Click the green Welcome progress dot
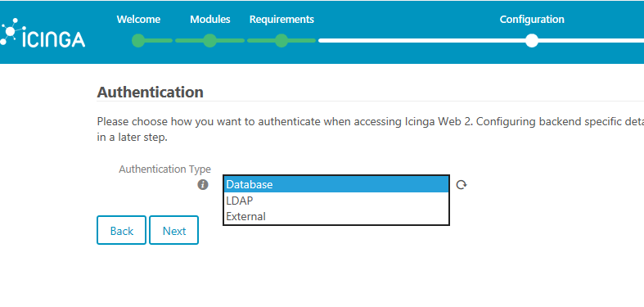The width and height of the screenshot is (644, 307). (138, 41)
